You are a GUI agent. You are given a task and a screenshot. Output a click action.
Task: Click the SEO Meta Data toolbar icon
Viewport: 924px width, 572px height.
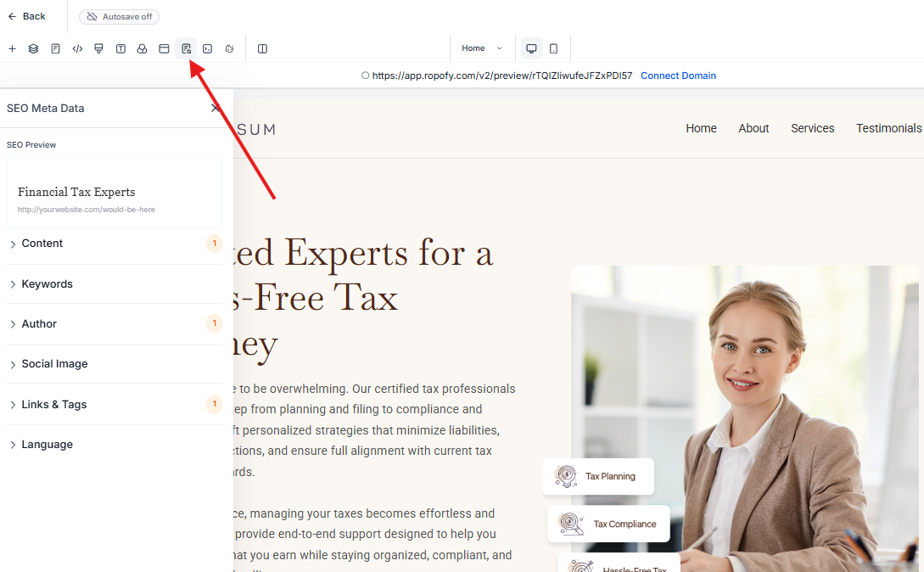pyautogui.click(x=186, y=49)
